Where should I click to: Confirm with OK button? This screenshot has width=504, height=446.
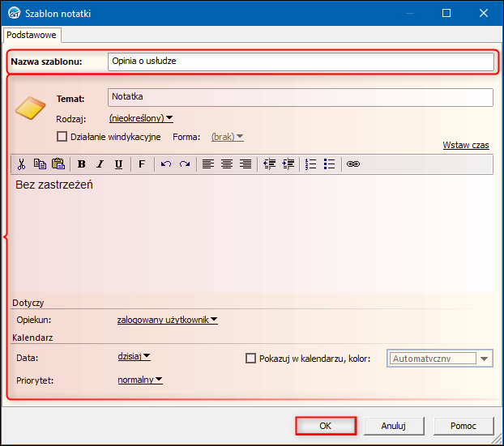click(x=326, y=426)
